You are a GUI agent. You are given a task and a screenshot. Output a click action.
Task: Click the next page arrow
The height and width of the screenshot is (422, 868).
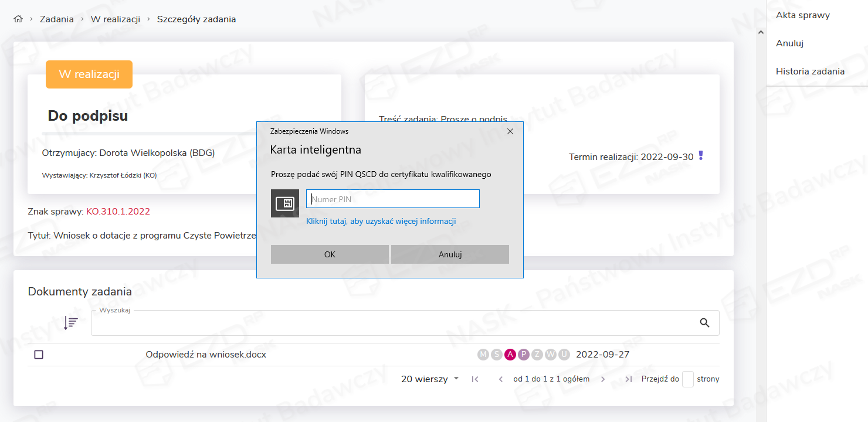pyautogui.click(x=603, y=379)
